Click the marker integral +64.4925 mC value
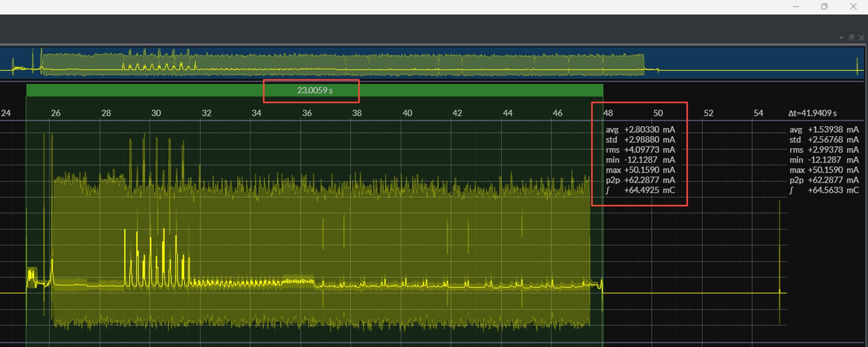Image resolution: width=868 pixels, height=347 pixels. 640,190
